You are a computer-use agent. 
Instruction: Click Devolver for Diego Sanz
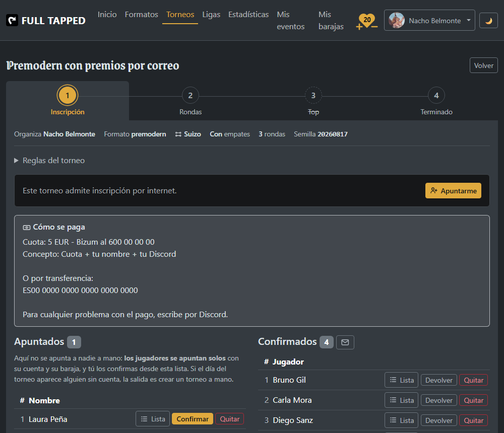point(439,420)
